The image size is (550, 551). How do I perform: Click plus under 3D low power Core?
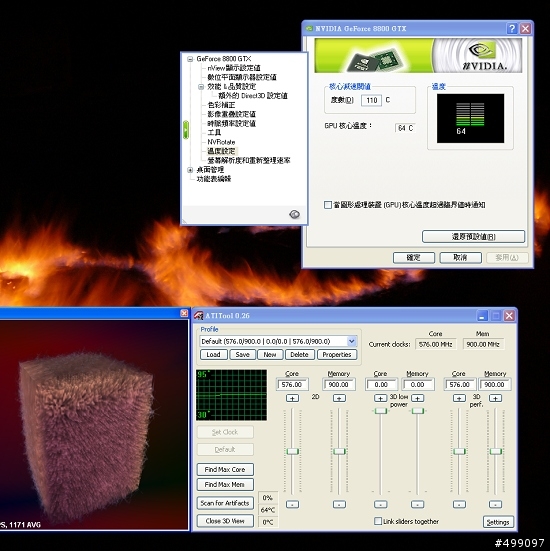coord(380,398)
